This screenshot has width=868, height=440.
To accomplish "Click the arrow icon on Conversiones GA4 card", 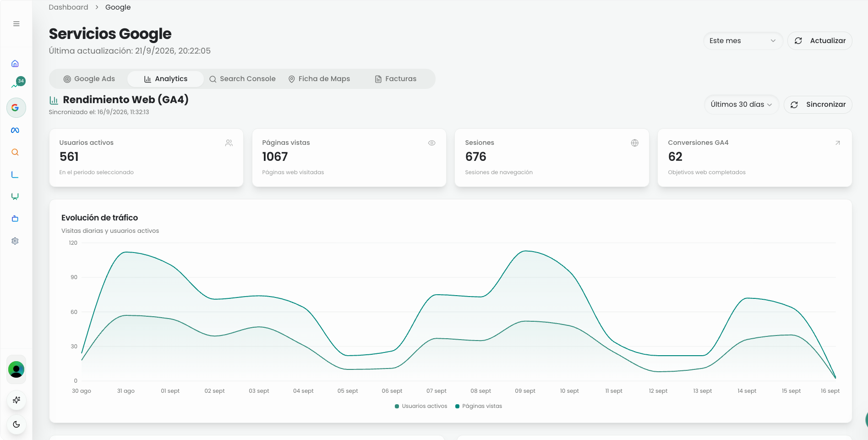I will (x=838, y=143).
